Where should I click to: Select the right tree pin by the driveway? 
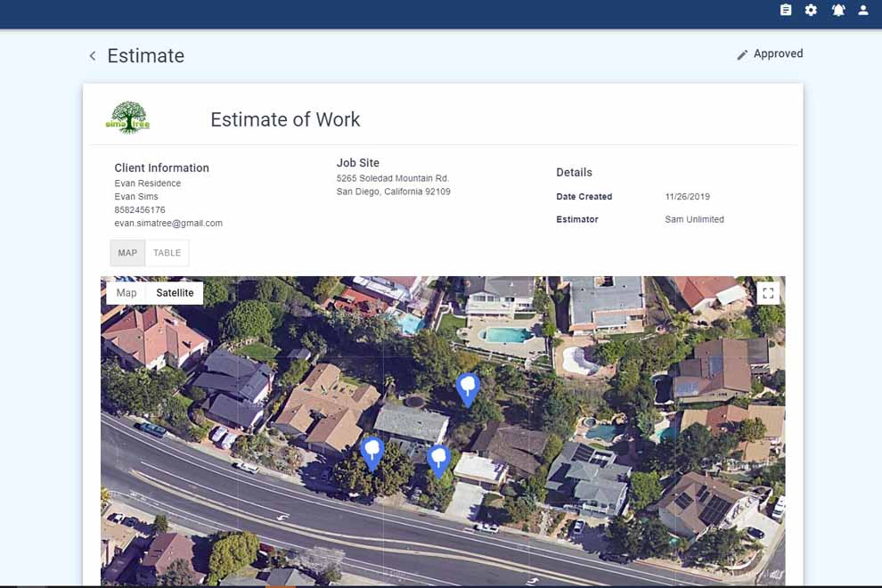point(438,460)
